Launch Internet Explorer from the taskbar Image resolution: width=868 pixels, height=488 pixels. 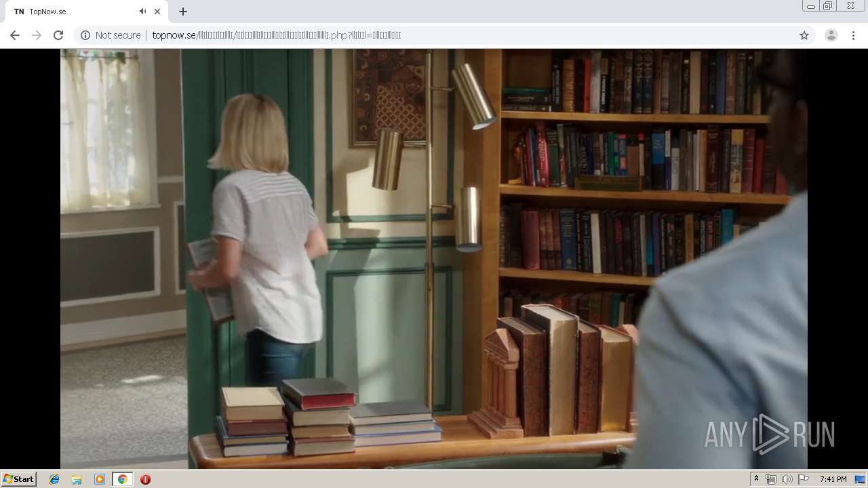(x=54, y=479)
